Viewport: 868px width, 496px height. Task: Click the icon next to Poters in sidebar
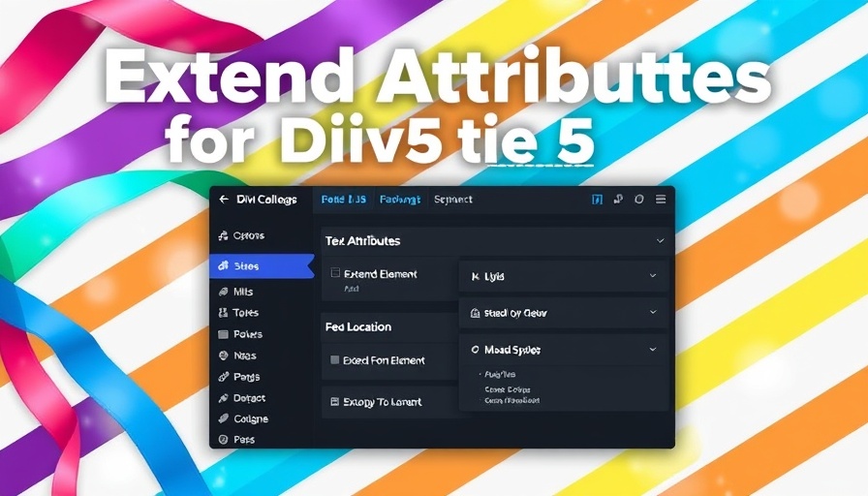223,334
